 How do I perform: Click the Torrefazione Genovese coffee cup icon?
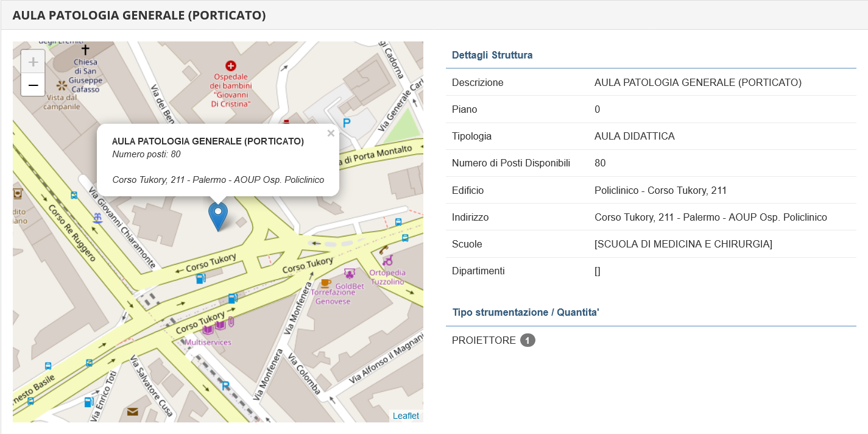pyautogui.click(x=325, y=283)
